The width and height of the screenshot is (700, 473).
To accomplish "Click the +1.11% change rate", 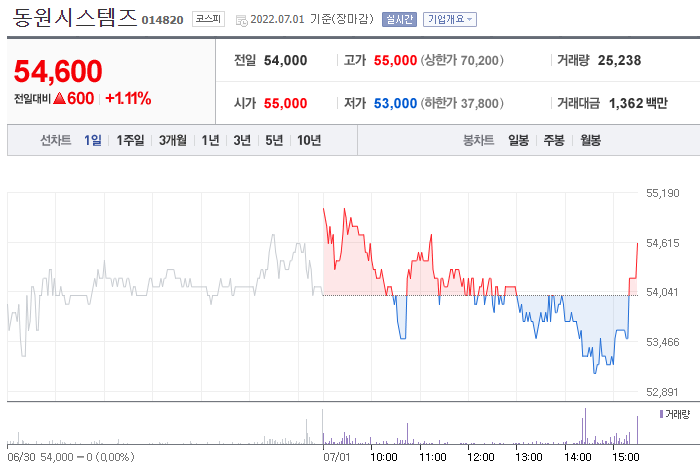I will [x=128, y=98].
